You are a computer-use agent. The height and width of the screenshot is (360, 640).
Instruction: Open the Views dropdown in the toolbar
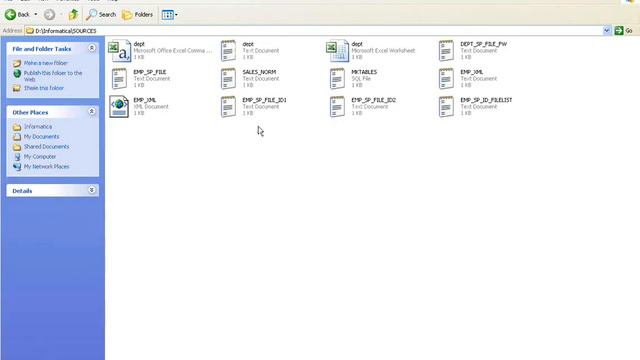tap(169, 15)
